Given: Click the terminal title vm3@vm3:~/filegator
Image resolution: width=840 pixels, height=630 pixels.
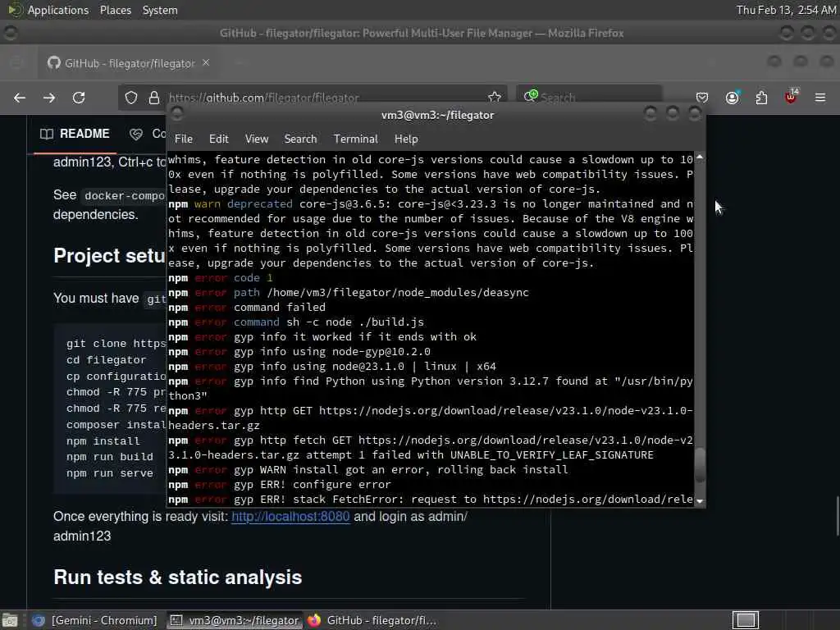Looking at the screenshot, I should (x=438, y=115).
